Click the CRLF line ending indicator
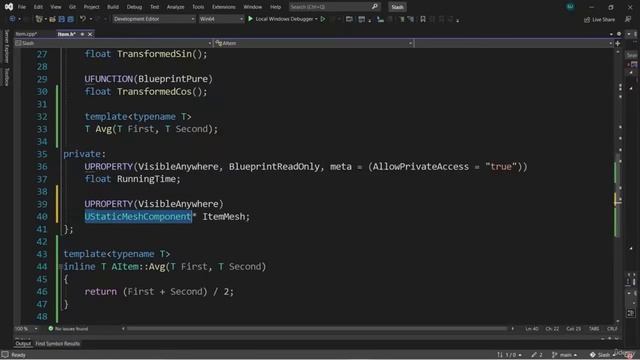The height and width of the screenshot is (360, 640). (x=612, y=329)
